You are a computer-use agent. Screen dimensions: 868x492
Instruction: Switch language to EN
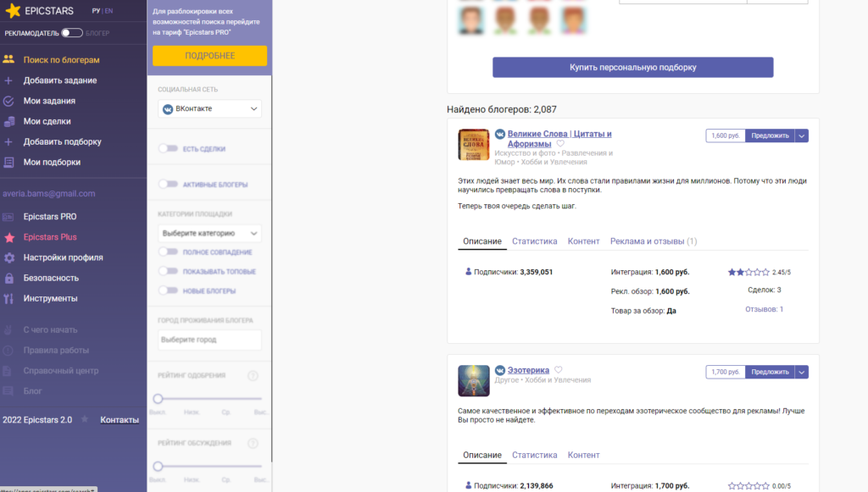tap(108, 10)
